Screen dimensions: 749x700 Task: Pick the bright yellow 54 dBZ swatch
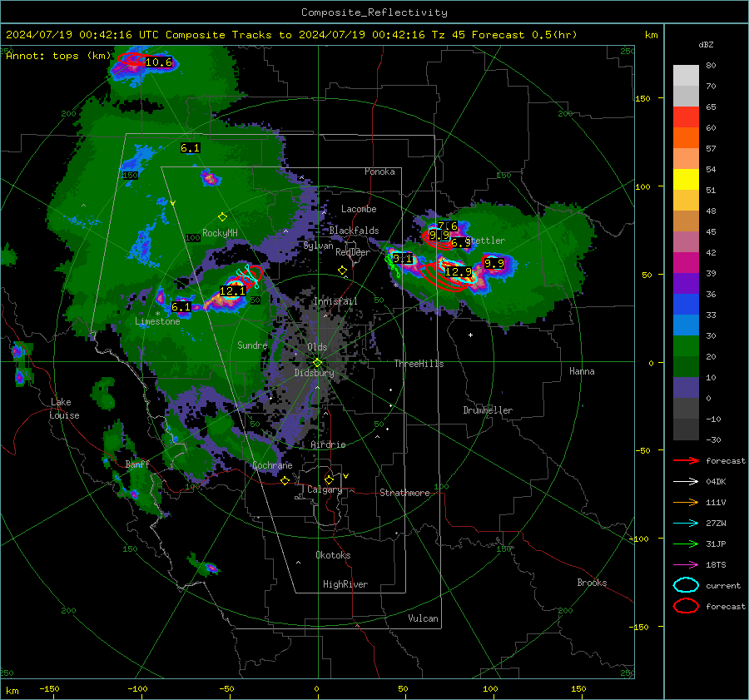686,179
